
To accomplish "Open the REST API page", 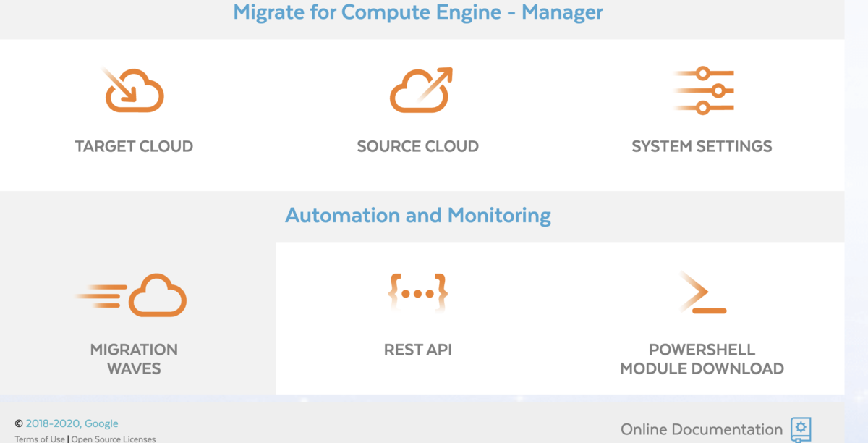I will point(418,318).
